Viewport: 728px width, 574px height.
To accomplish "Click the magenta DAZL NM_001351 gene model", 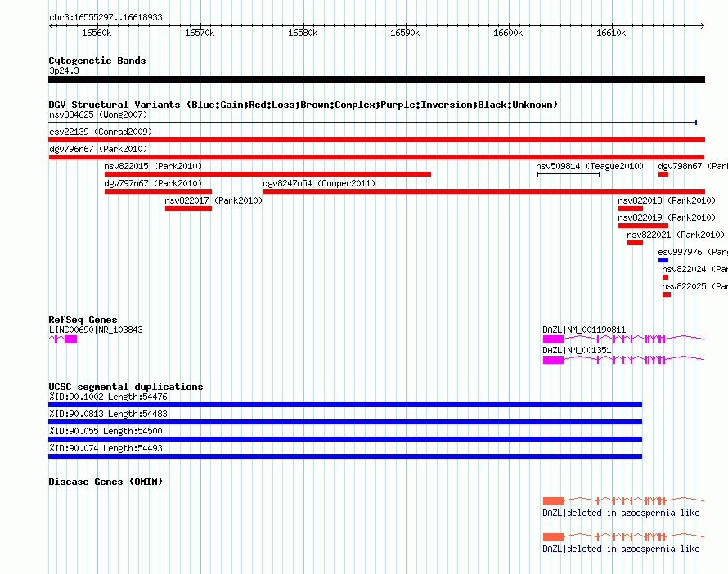I will click(623, 360).
